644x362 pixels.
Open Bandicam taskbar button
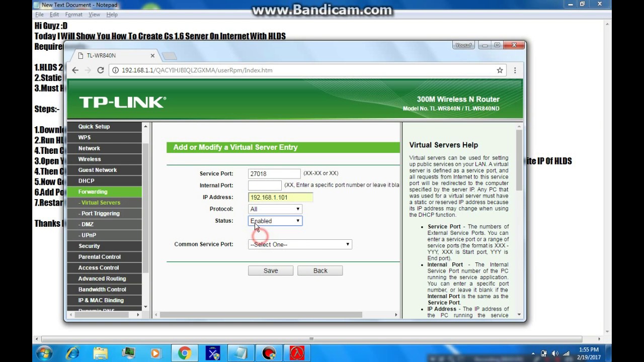(x=268, y=353)
